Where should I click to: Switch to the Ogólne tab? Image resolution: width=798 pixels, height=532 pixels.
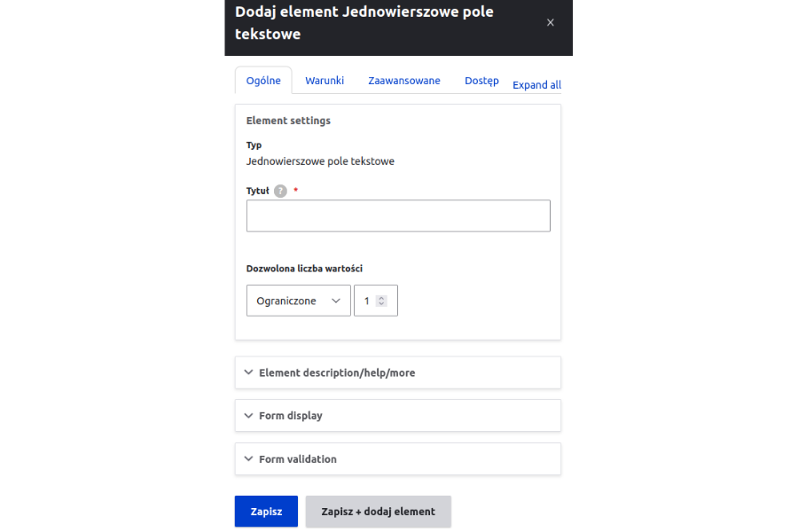[x=263, y=81]
